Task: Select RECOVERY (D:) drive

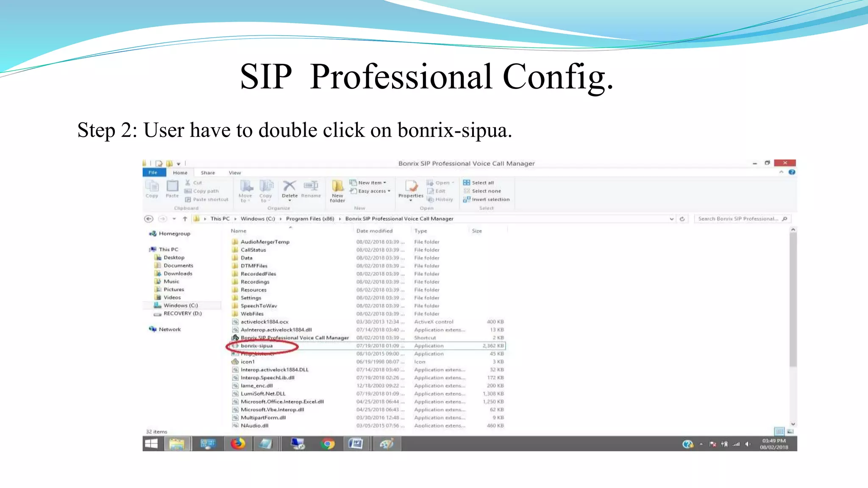Action: click(x=178, y=313)
